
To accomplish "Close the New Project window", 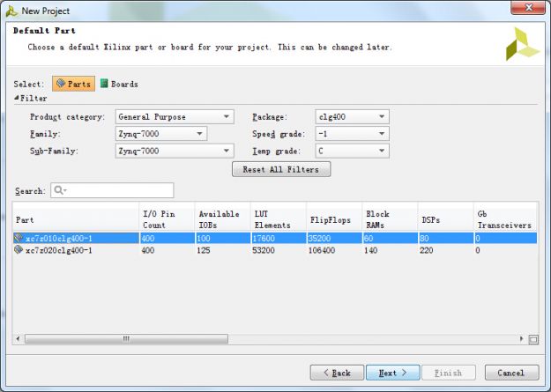I will pyautogui.click(x=528, y=8).
